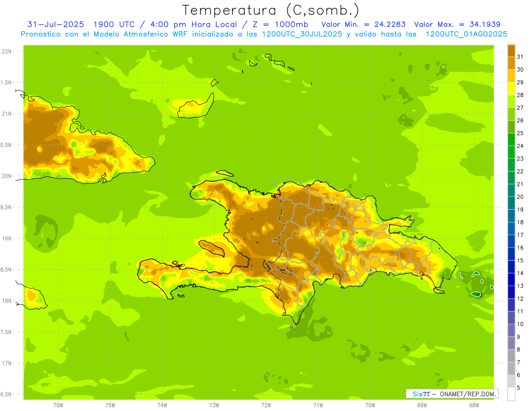The height and width of the screenshot is (411, 532).
Task: Click the colorbar value "5"
Action: coord(519,388)
